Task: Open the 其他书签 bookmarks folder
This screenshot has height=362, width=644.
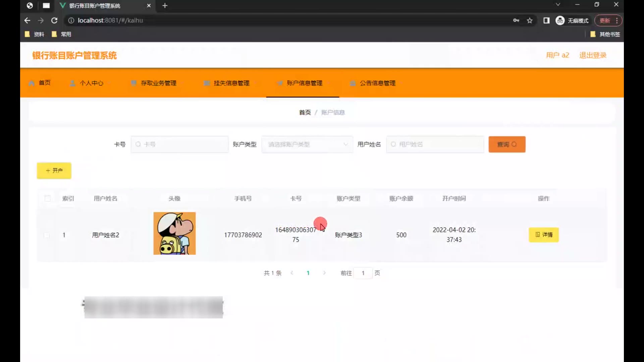Action: [605, 34]
